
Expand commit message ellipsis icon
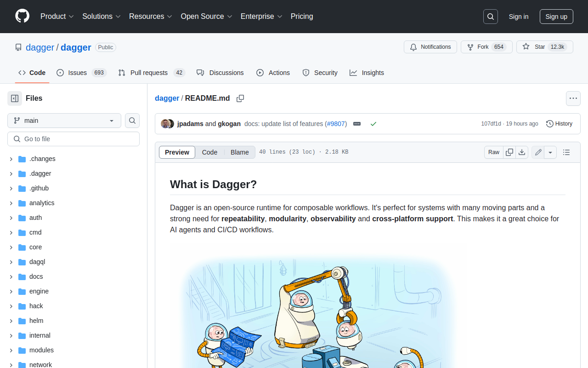(357, 124)
